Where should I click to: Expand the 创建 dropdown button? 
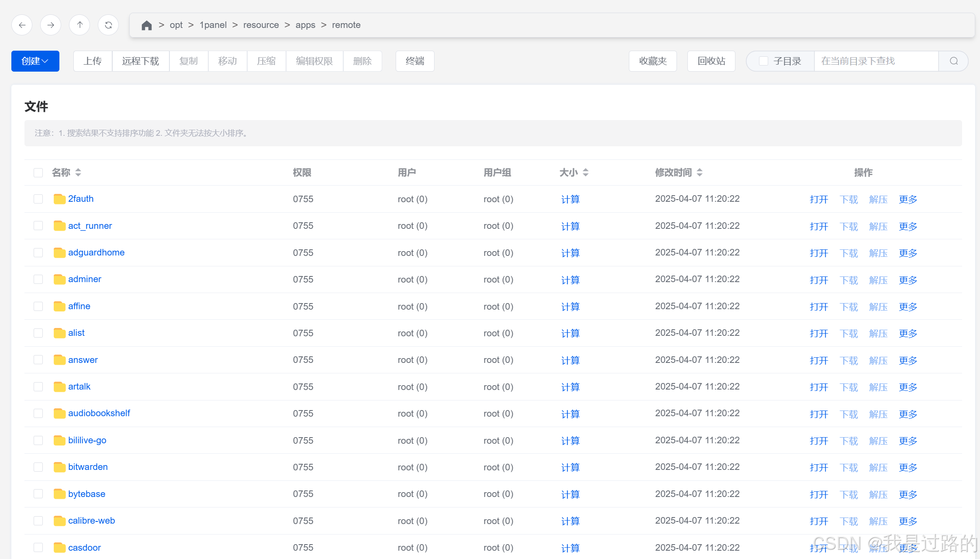point(35,61)
